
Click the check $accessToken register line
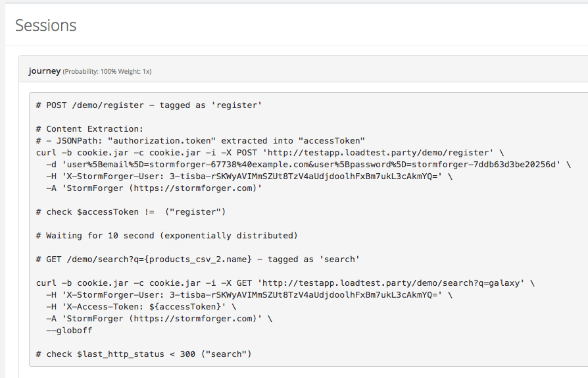click(x=131, y=211)
